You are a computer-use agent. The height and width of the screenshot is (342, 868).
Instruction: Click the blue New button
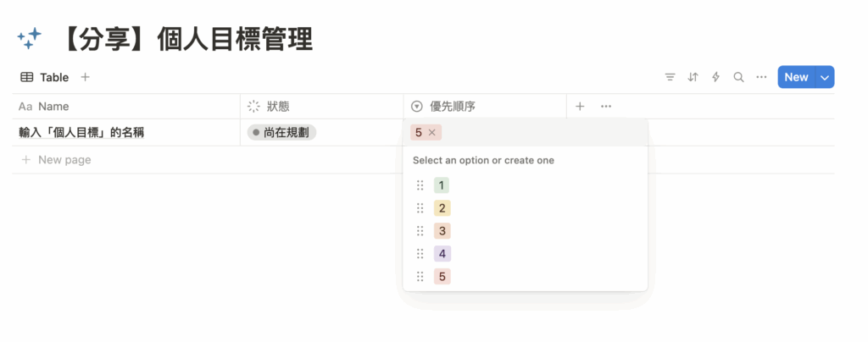(796, 77)
